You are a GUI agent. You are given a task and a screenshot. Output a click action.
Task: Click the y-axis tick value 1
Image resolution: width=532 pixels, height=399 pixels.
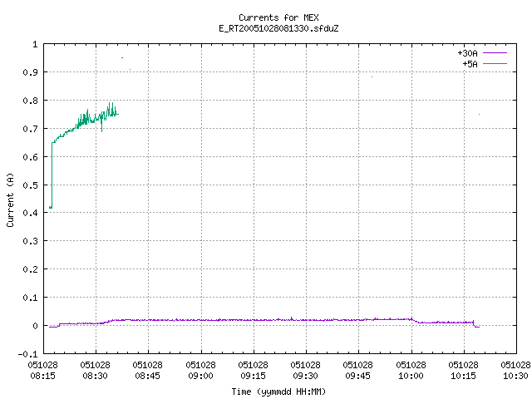click(x=35, y=44)
